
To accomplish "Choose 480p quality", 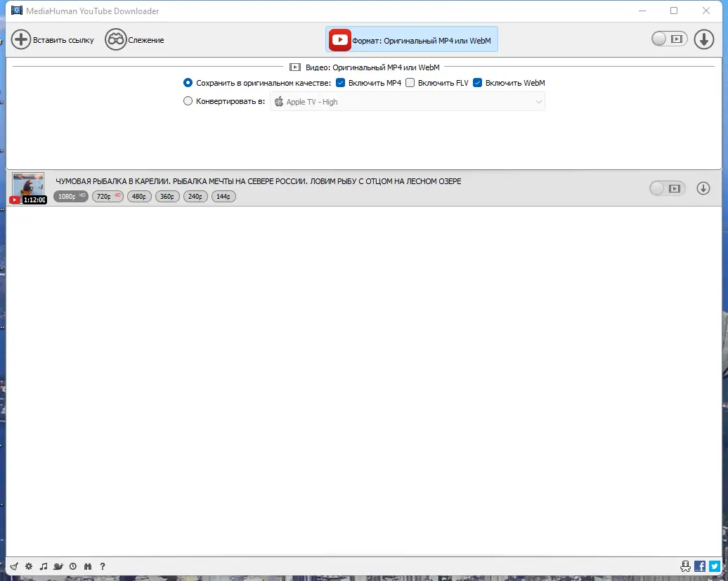I will [139, 196].
